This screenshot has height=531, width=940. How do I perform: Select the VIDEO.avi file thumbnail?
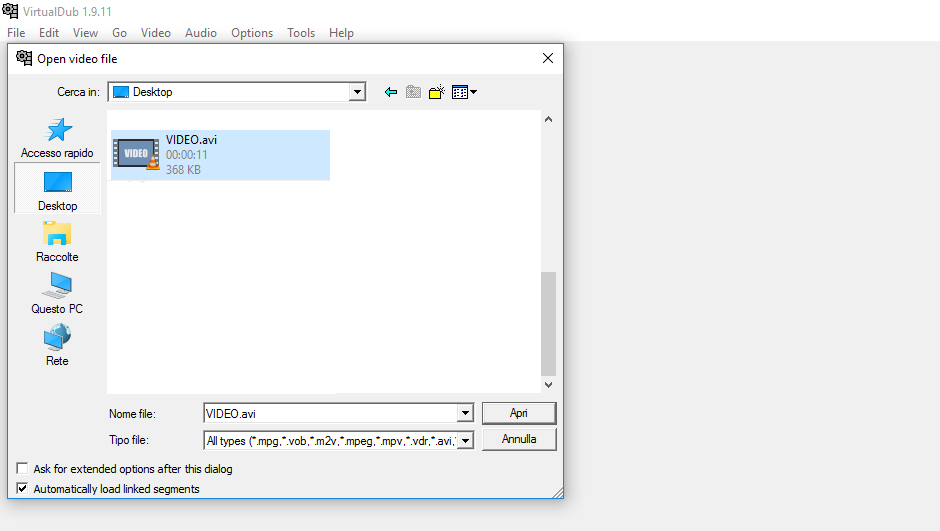(136, 155)
